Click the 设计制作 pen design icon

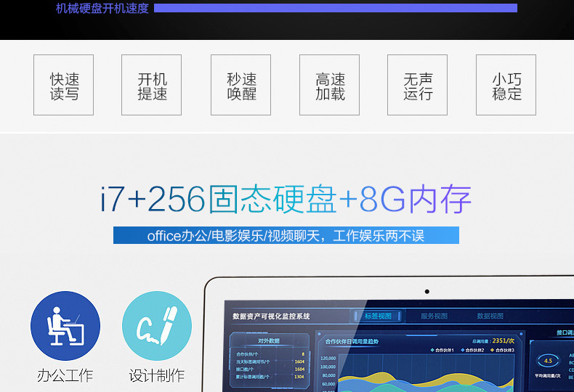pyautogui.click(x=157, y=325)
